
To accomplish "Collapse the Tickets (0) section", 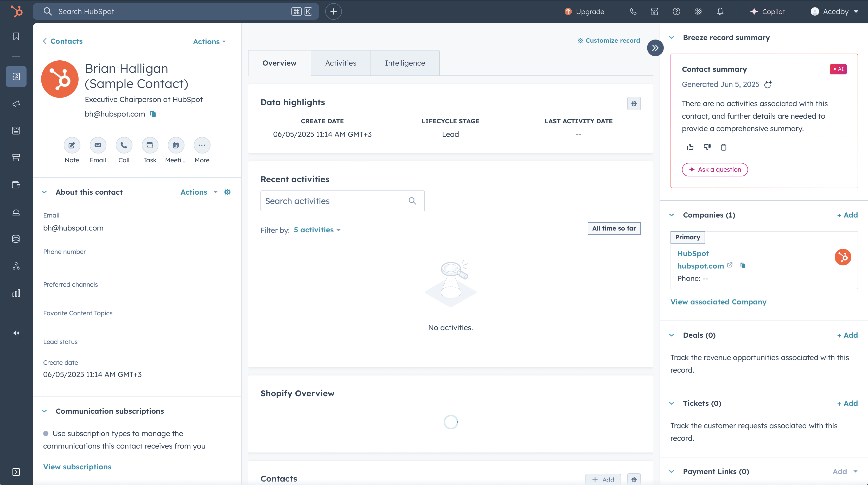I will [x=672, y=404].
